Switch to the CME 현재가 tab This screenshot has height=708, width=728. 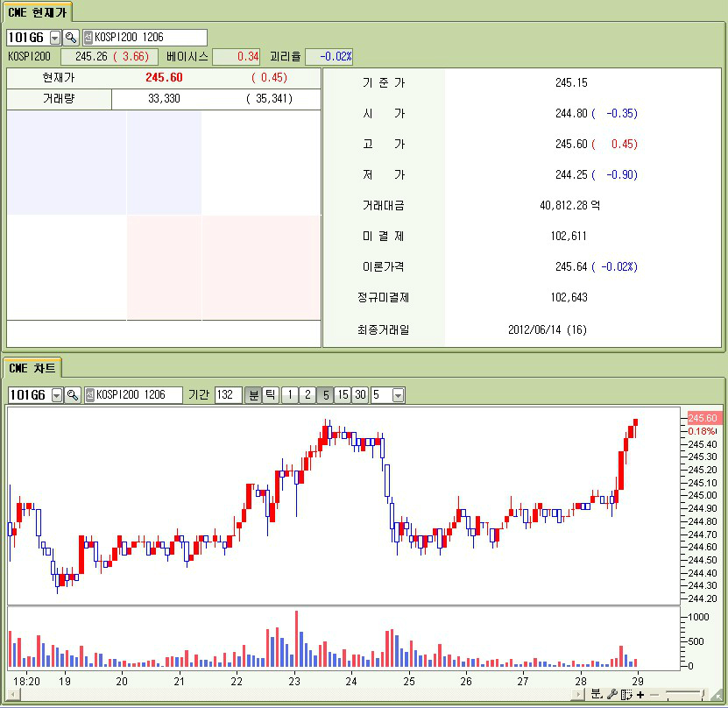point(37,11)
